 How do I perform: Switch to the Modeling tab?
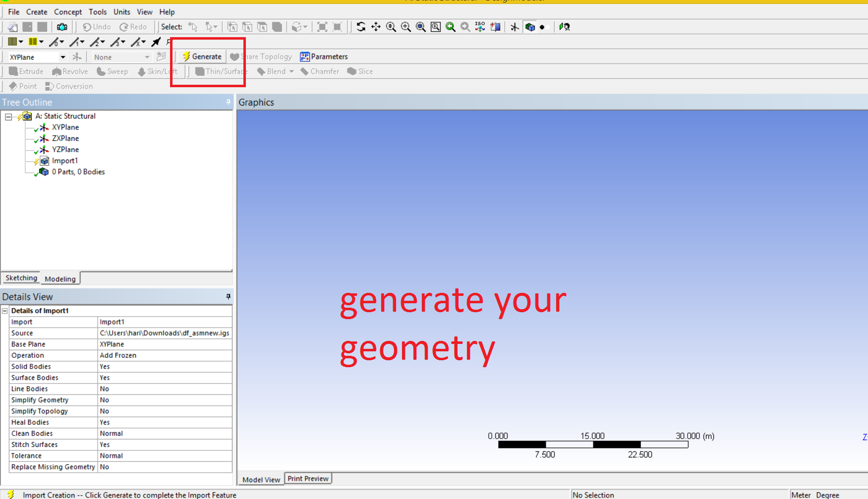pos(60,279)
